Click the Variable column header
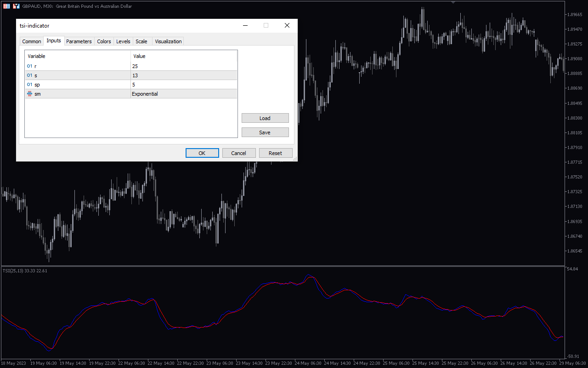The image size is (588, 368). tap(78, 56)
